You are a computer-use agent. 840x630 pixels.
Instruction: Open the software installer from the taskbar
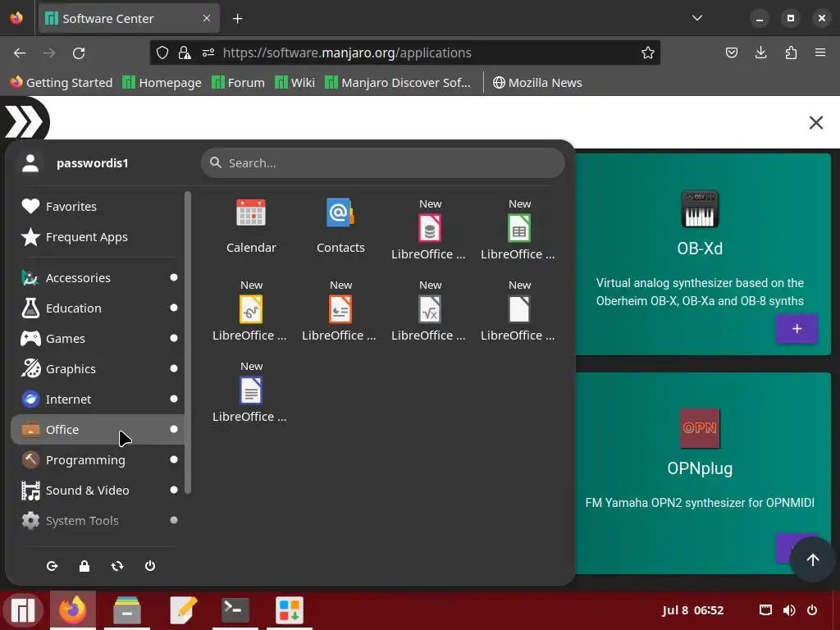click(x=290, y=610)
